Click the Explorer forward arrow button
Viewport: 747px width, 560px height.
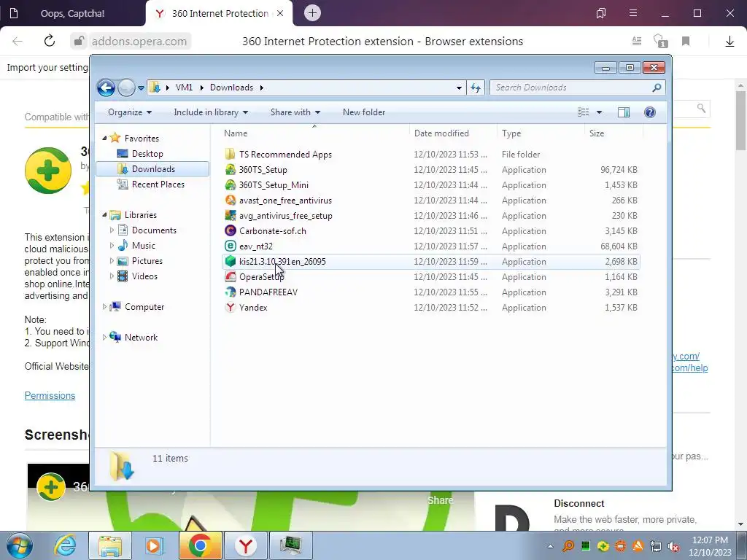[x=126, y=87]
